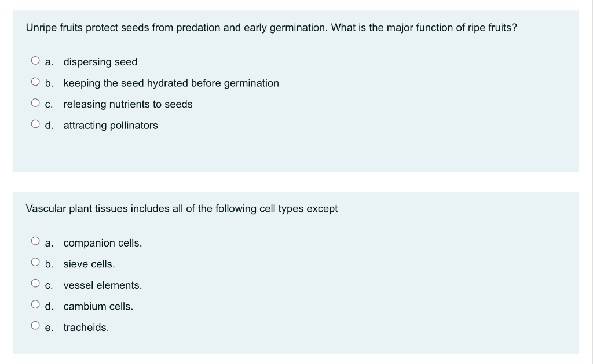Click the 'vessel elements.' answer text
Viewport: 593px width, 364px height.
[103, 285]
